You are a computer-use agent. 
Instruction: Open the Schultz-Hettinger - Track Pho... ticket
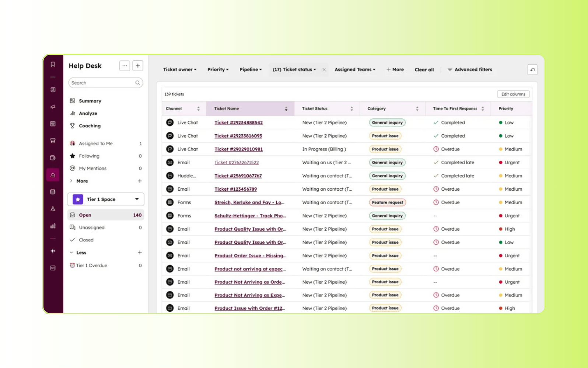[250, 216]
